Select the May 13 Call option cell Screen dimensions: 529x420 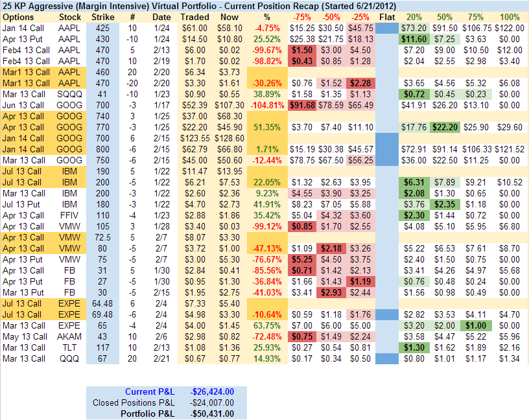pyautogui.click(x=24, y=336)
